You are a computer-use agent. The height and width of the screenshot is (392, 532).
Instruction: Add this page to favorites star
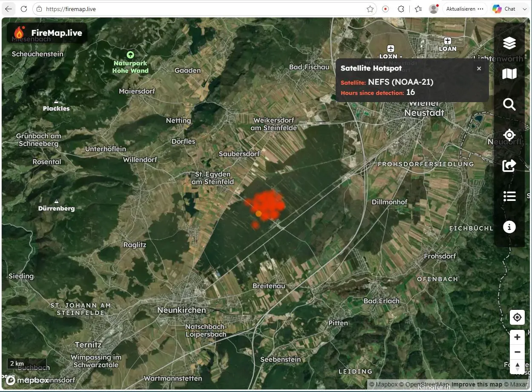[x=370, y=9]
